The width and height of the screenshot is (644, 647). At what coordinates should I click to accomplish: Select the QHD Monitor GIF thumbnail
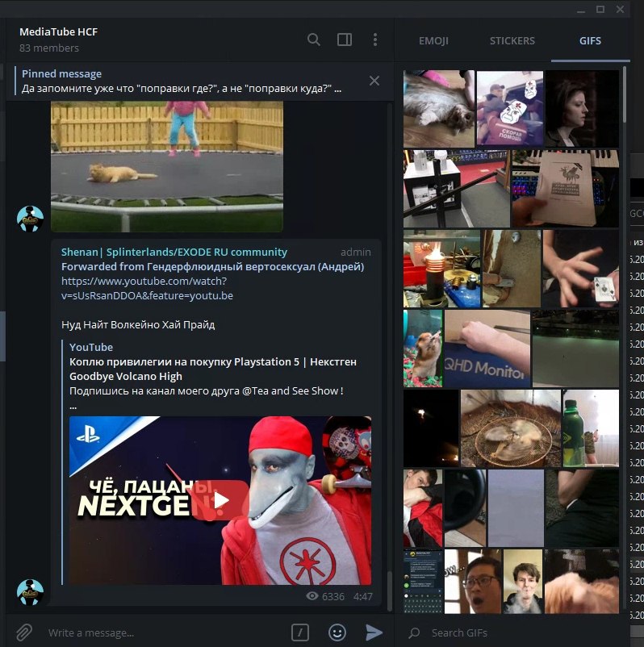(487, 349)
